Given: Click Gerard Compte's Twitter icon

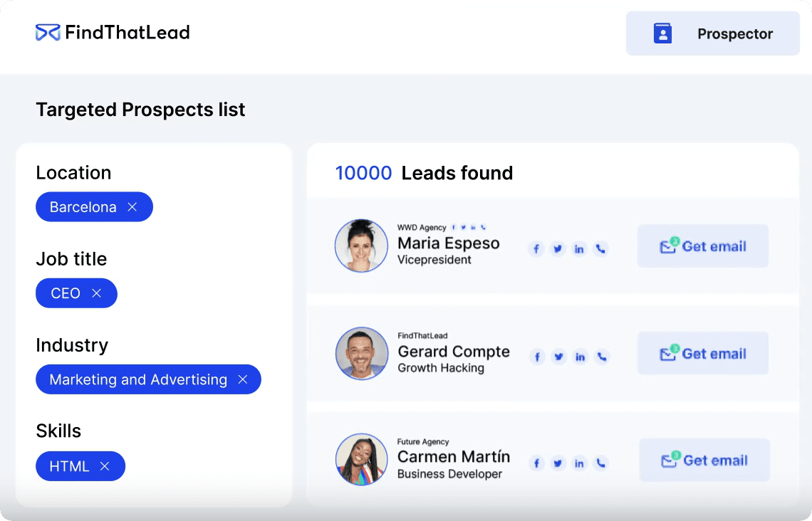Looking at the screenshot, I should [x=559, y=357].
